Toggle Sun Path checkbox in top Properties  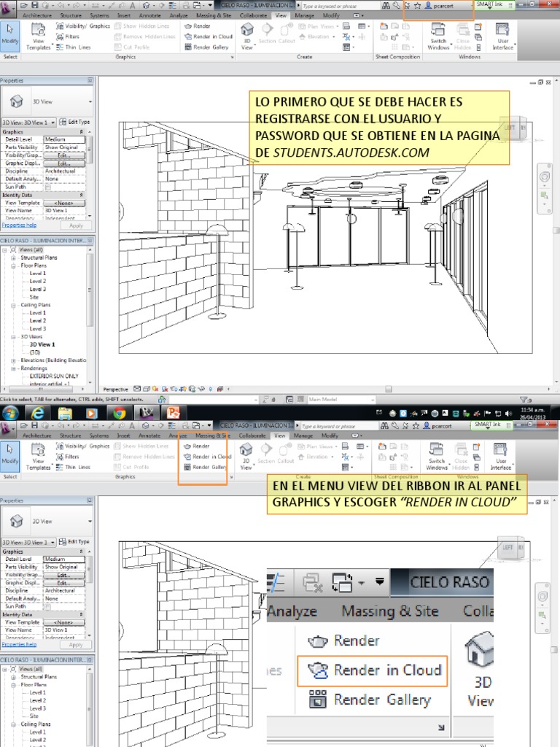point(47,187)
